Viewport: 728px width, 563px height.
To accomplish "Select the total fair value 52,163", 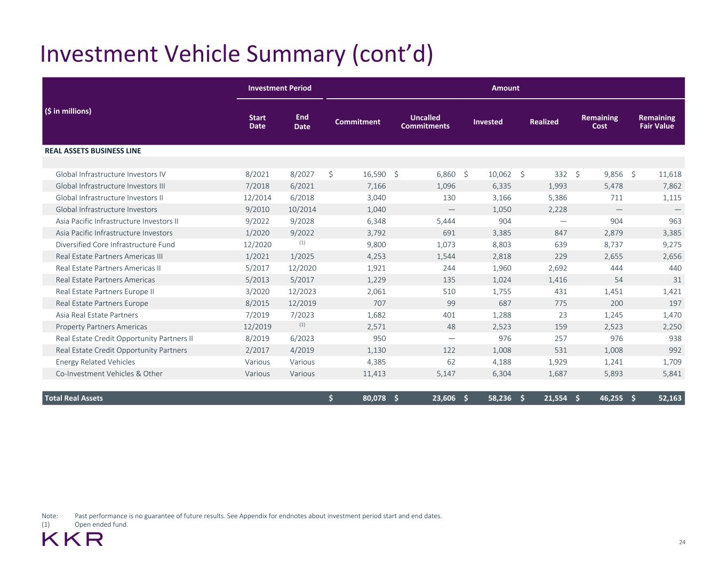I will (x=669, y=398).
